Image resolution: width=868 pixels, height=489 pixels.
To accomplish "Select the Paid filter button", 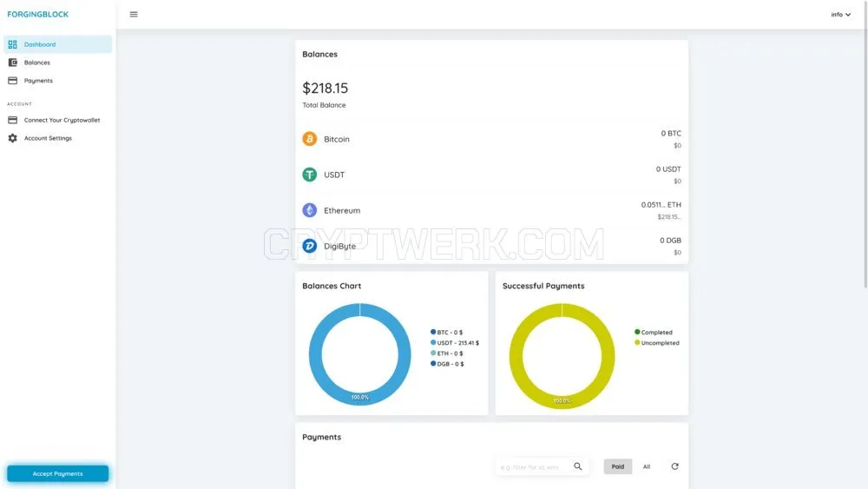I will click(618, 466).
